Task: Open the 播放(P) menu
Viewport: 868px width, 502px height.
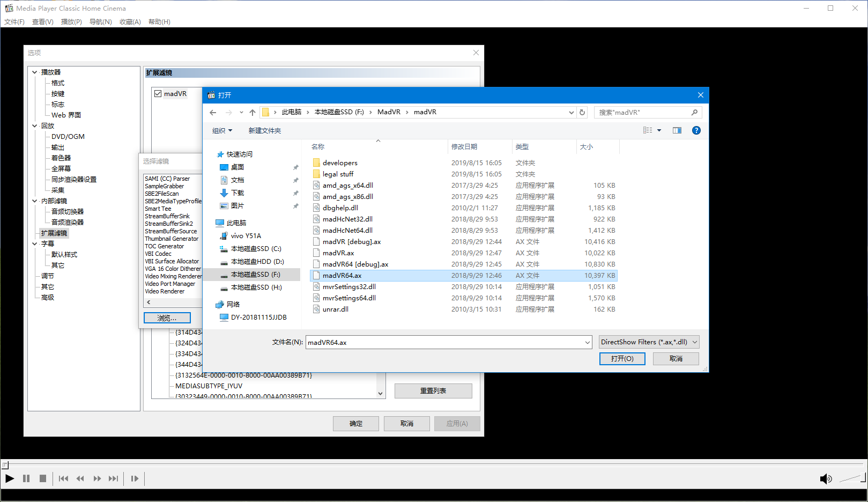Action: tap(71, 22)
